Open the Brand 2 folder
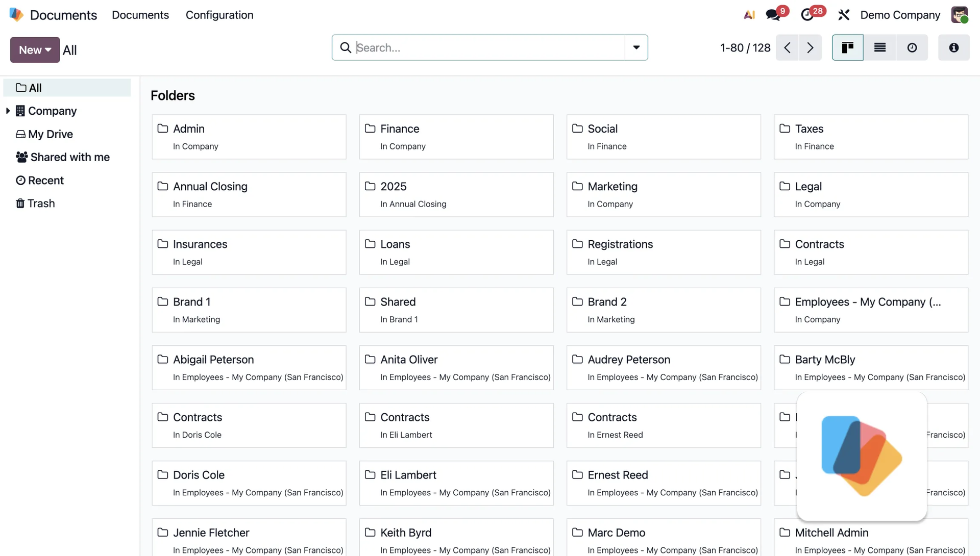 pyautogui.click(x=664, y=310)
